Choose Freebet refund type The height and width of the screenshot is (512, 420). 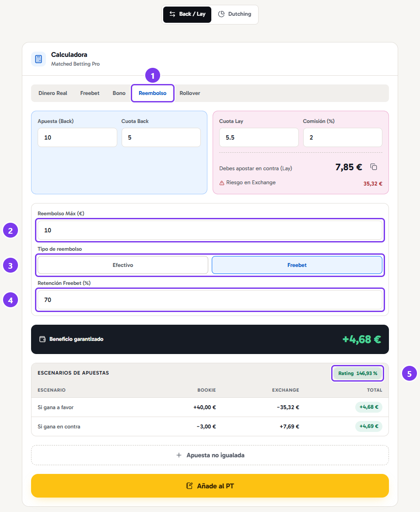click(297, 265)
